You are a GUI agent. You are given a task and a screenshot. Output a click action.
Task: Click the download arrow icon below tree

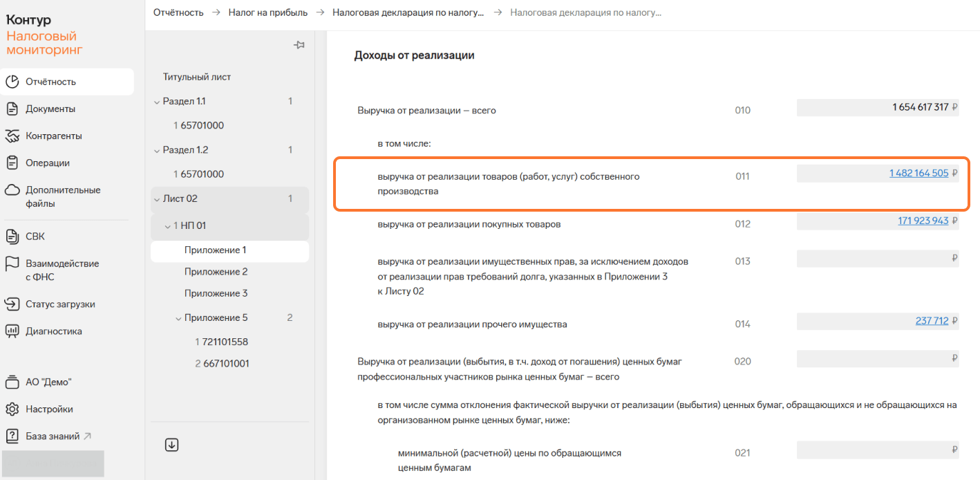(172, 445)
